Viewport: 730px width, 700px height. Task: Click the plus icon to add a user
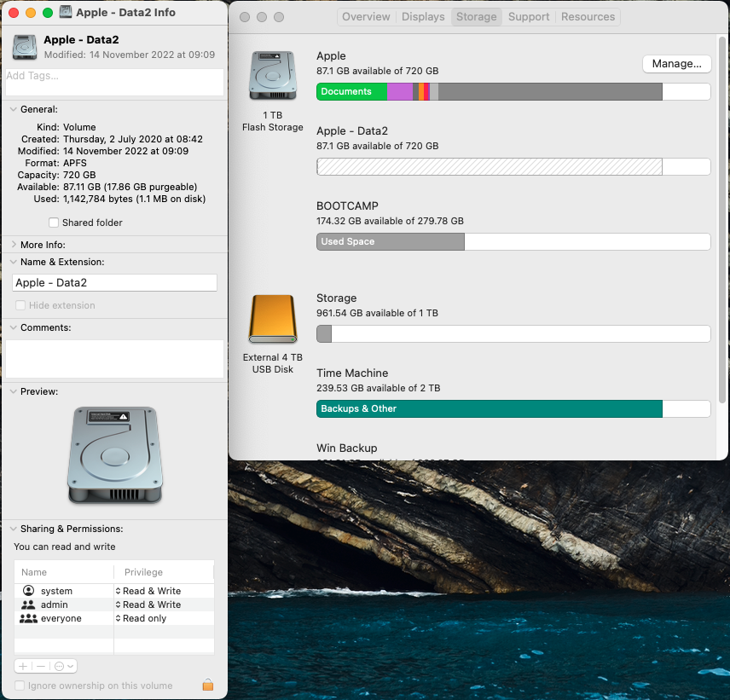[23, 666]
